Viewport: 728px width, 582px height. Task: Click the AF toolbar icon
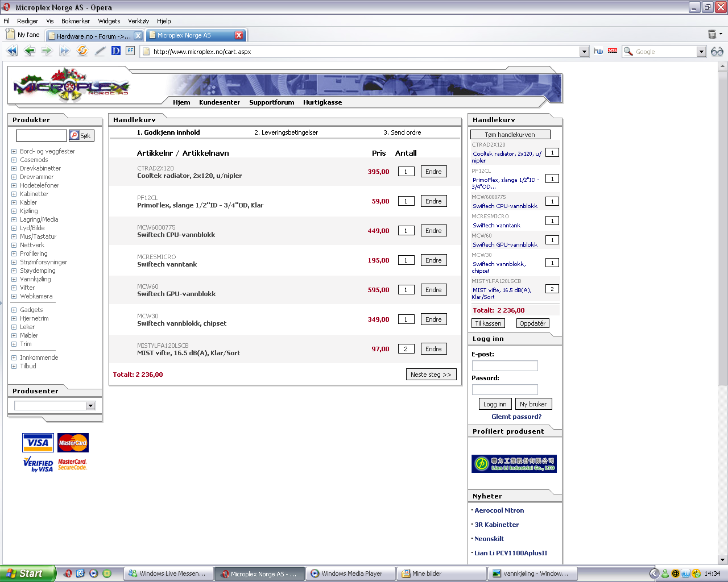click(130, 51)
